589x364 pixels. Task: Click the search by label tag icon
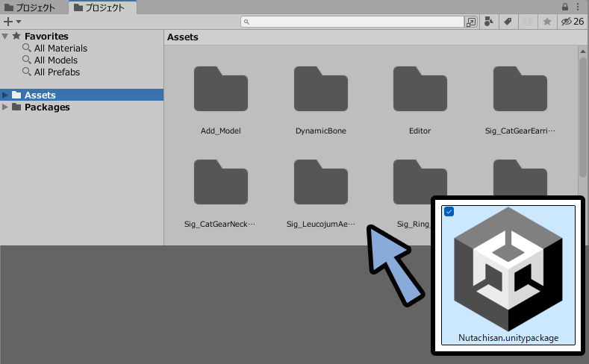[x=508, y=22]
